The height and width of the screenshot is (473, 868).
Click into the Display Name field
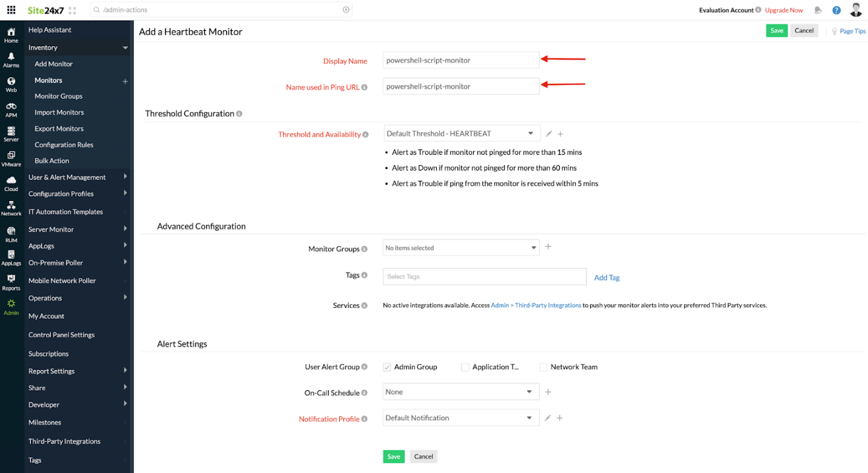[x=461, y=60]
